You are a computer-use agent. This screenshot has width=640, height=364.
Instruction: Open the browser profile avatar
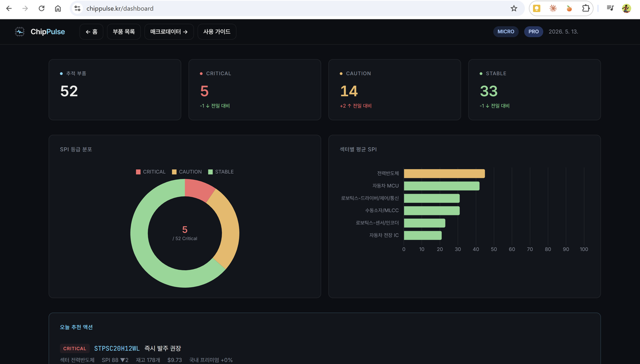click(x=626, y=8)
